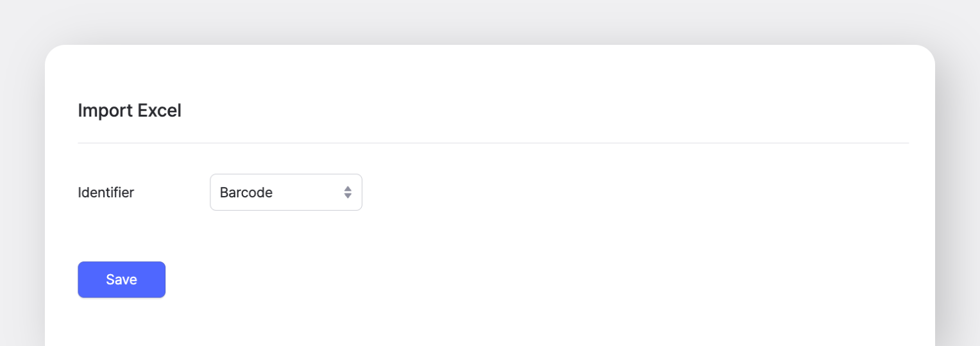Viewport: 980px width, 346px height.
Task: Click the word Excel in the title
Action: click(x=160, y=111)
